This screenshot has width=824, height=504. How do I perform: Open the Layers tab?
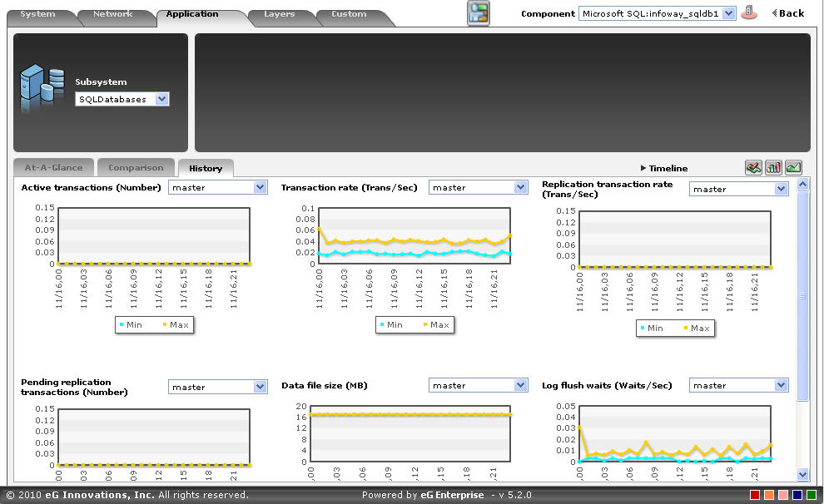click(x=280, y=14)
